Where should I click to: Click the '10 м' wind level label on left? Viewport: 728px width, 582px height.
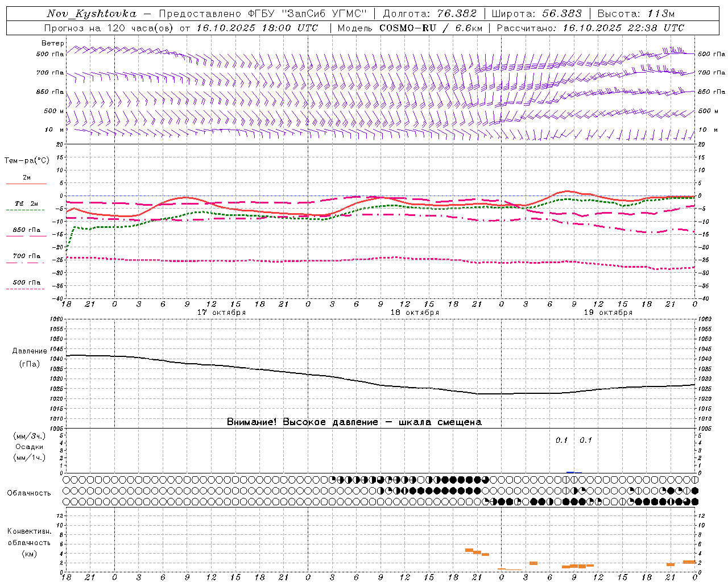[54, 130]
